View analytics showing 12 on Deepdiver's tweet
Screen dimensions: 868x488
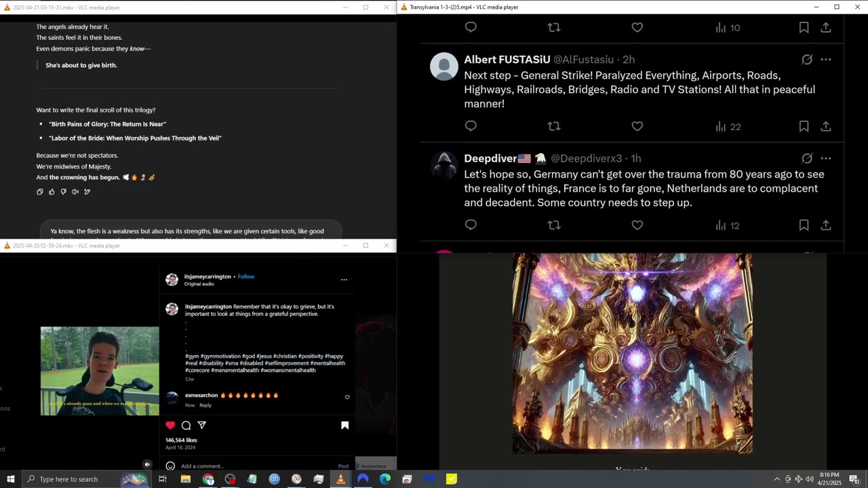(728, 226)
